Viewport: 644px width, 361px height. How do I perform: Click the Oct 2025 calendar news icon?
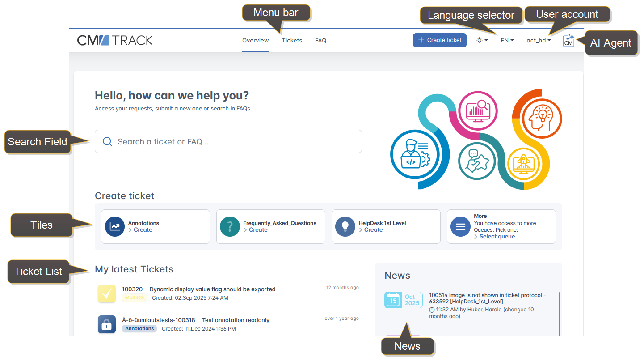(x=404, y=300)
